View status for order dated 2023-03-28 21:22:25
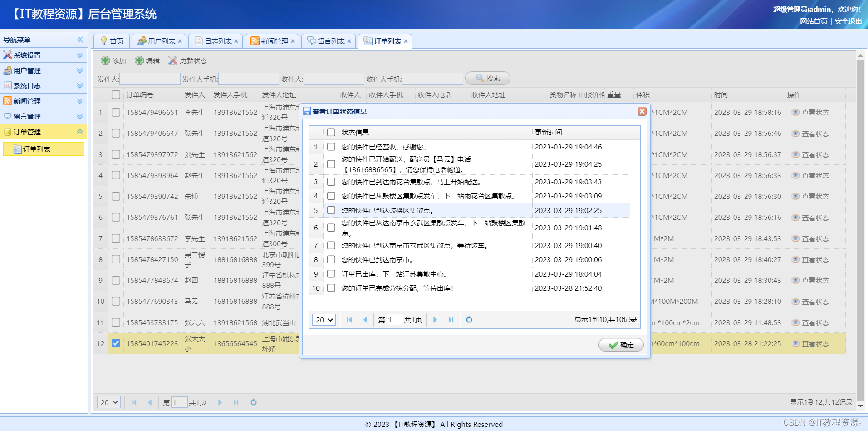 810,344
